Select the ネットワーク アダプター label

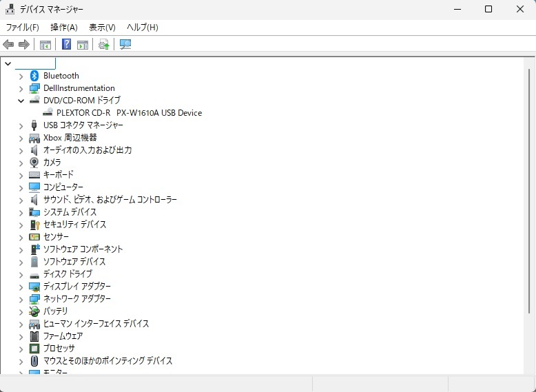77,299
